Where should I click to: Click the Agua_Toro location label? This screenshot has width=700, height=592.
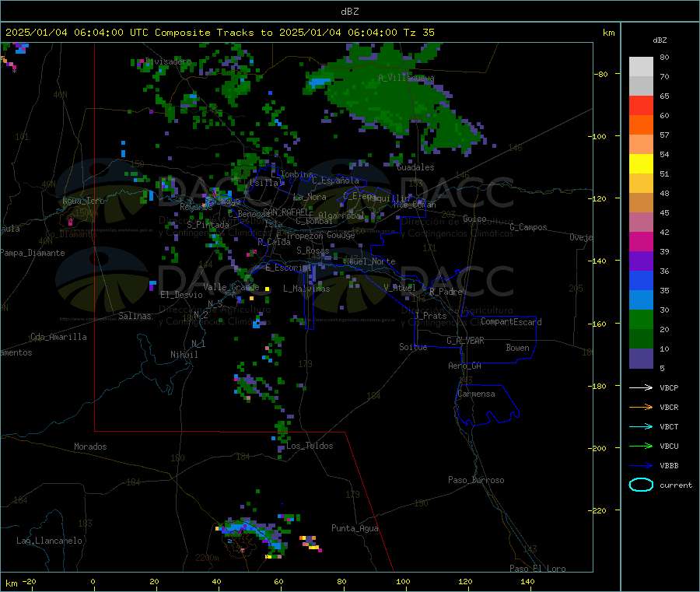[83, 201]
